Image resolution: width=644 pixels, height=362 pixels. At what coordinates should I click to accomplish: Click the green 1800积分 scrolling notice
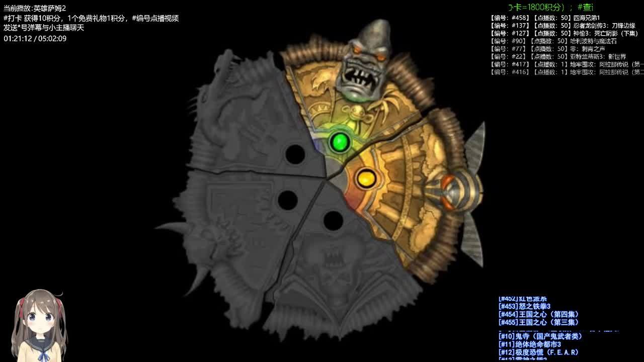pyautogui.click(x=550, y=7)
